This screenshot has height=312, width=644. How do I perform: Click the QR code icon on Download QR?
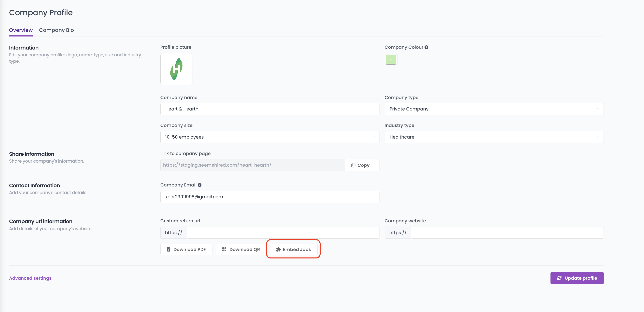pyautogui.click(x=224, y=249)
